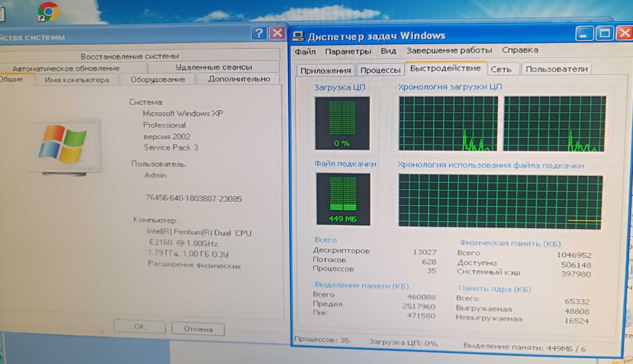Click the kernel memory total 65332
633x364 pixels.
pyautogui.click(x=577, y=302)
